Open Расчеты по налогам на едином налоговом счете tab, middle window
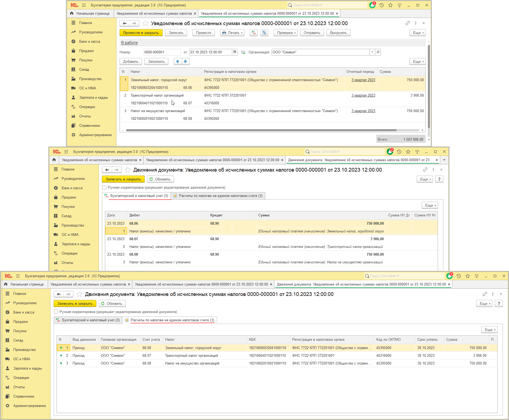The image size is (509, 420). tap(218, 196)
